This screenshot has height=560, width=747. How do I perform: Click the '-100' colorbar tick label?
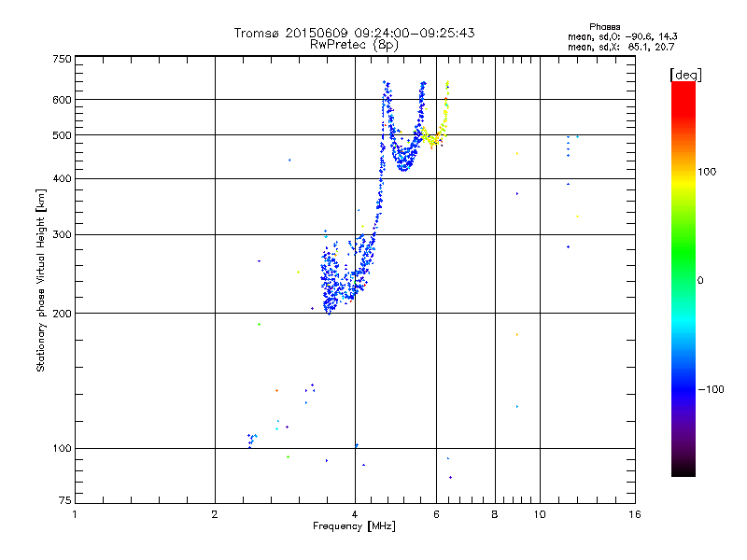[711, 389]
